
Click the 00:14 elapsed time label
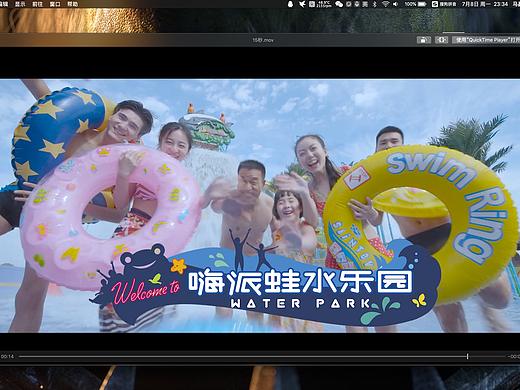tap(7, 356)
